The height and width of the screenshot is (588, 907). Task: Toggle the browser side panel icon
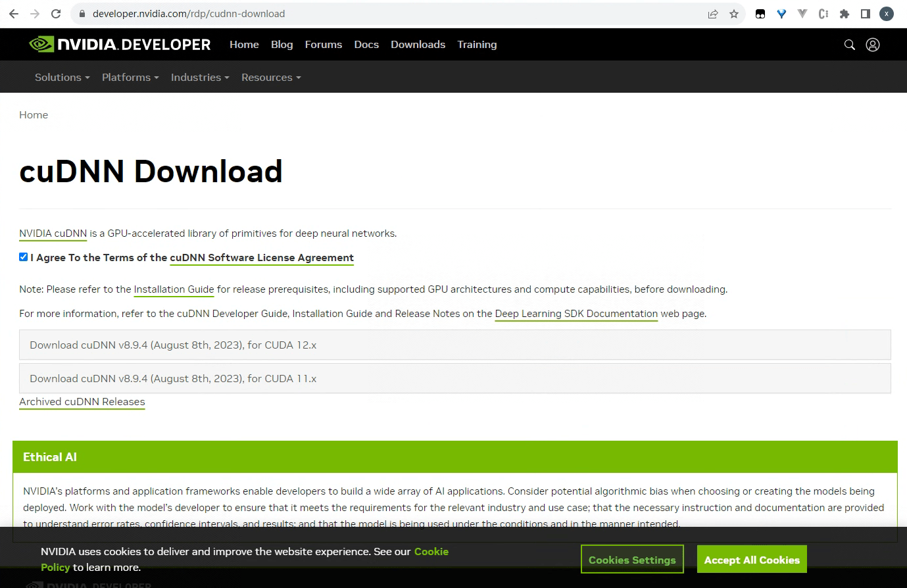(x=866, y=14)
